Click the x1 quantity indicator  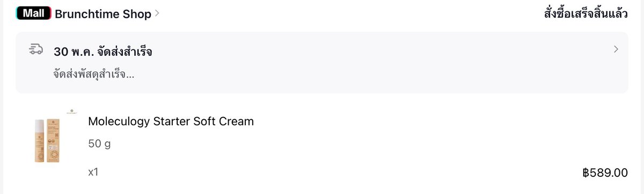(x=93, y=173)
